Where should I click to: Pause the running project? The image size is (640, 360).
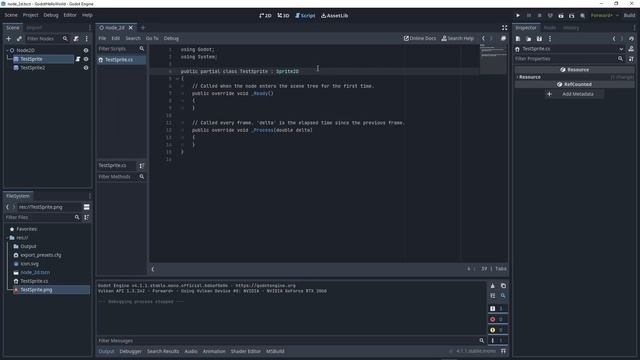(529, 16)
